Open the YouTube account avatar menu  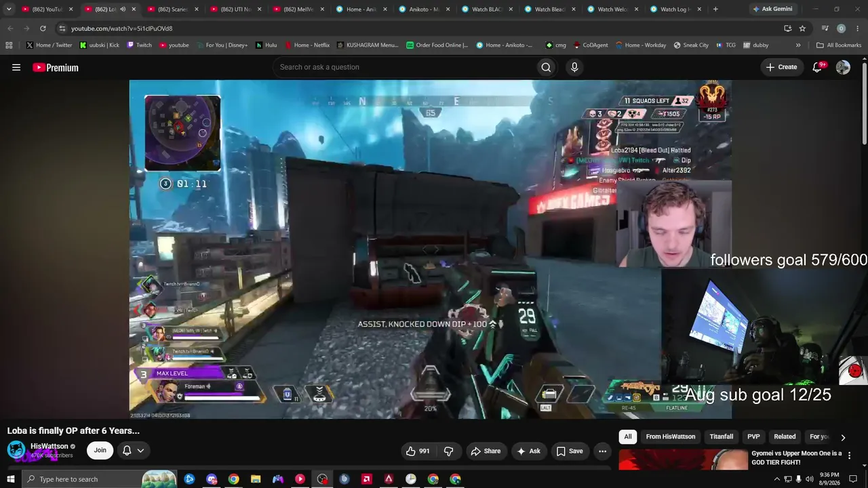click(843, 67)
